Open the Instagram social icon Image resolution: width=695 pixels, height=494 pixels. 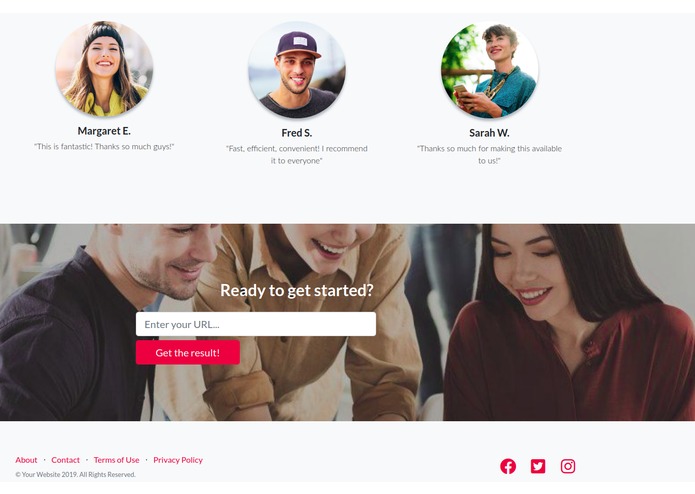(568, 466)
